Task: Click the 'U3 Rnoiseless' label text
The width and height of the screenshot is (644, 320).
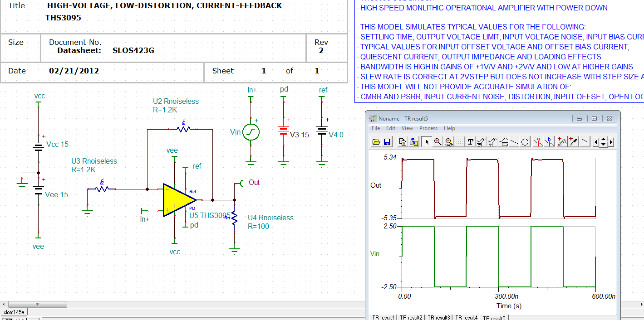Action: coord(94,161)
